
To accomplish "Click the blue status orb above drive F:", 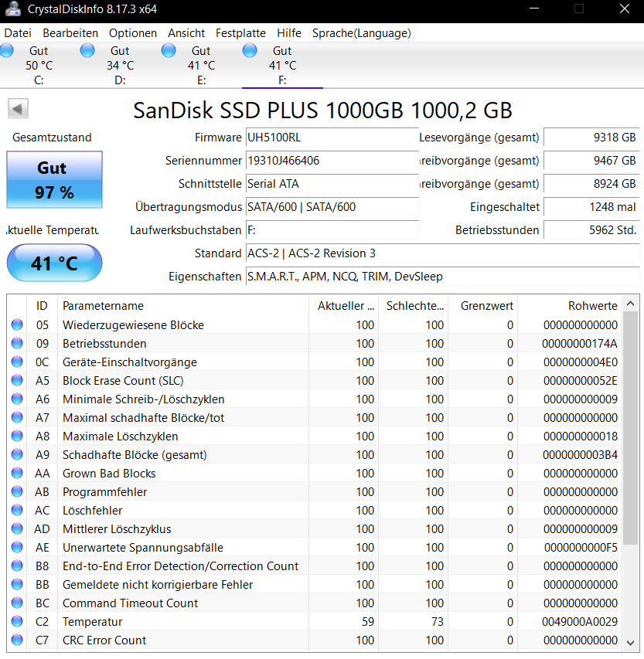I will click(x=250, y=50).
